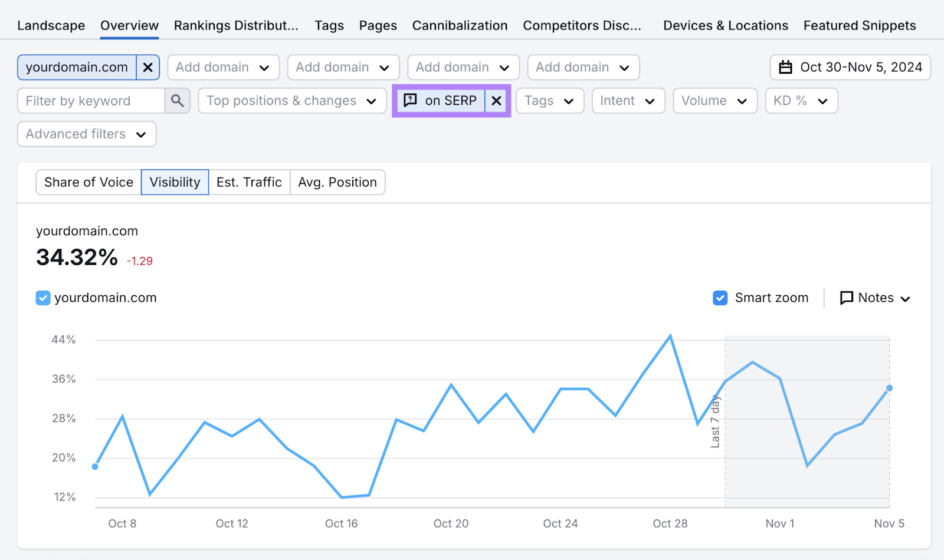Select the Est. Traffic view
The height and width of the screenshot is (560, 944).
point(249,182)
